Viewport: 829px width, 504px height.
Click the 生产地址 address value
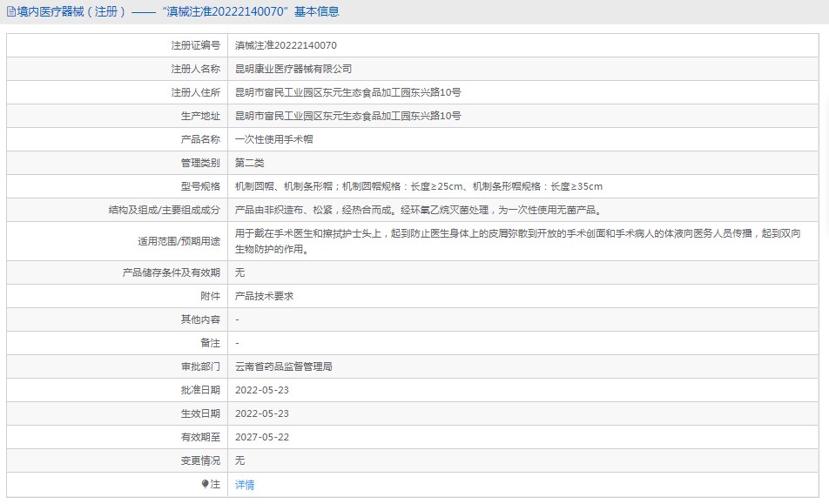[348, 116]
